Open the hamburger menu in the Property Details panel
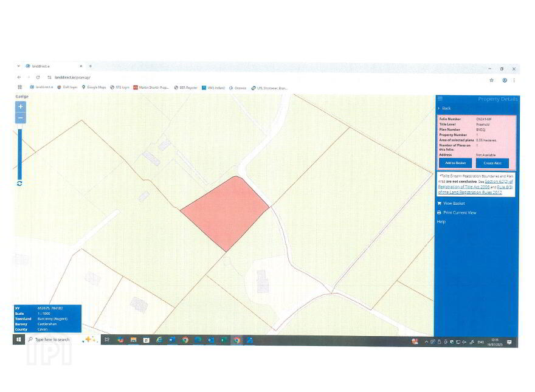Viewport: 535px width, 392px height. coord(440,98)
